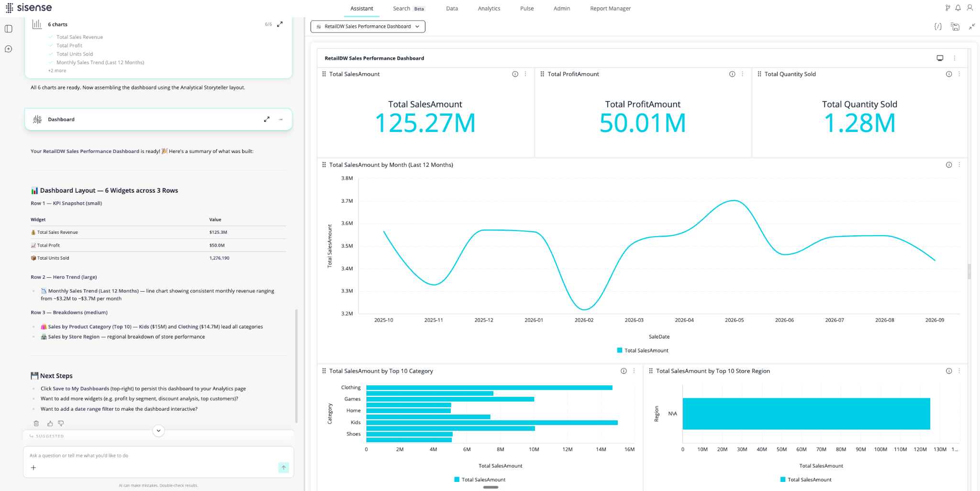980x491 pixels.
Task: Start a new chat with the plus-bubble icon
Action: coord(9,49)
